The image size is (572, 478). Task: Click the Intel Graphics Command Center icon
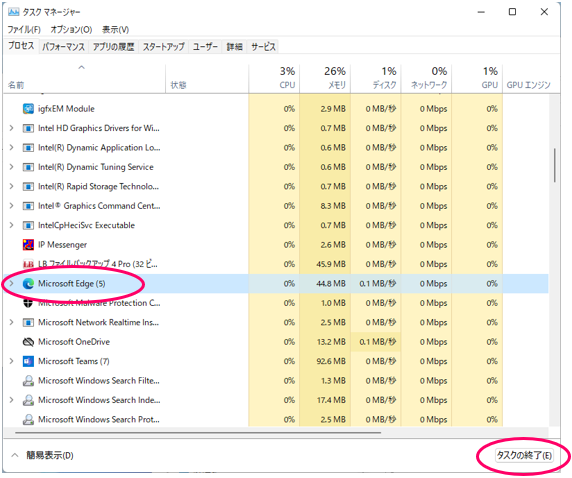(x=28, y=206)
